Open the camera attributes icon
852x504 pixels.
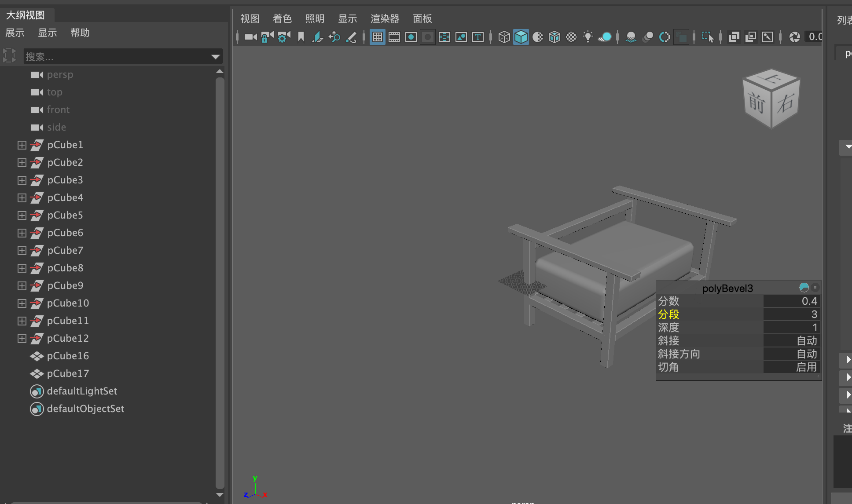pyautogui.click(x=283, y=37)
